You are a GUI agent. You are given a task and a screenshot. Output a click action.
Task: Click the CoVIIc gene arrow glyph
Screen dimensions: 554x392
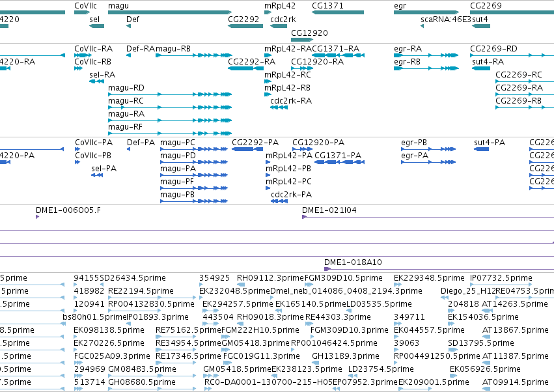(82, 12)
